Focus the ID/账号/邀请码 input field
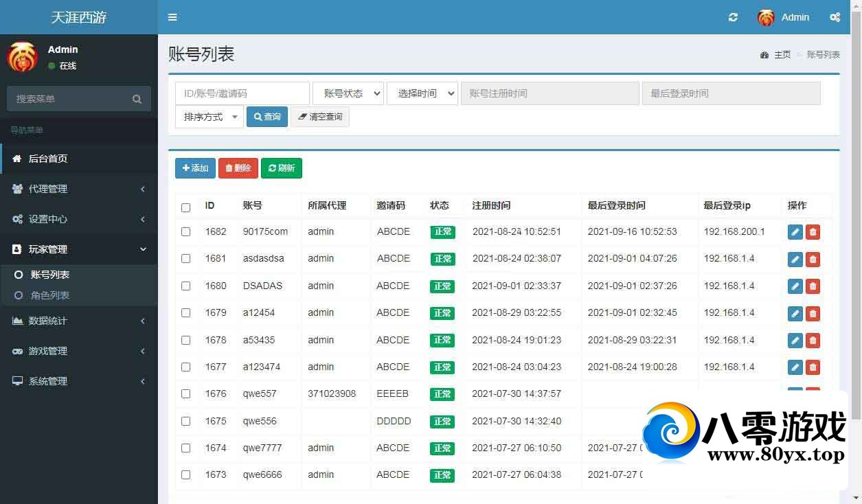The height and width of the screenshot is (504, 862). 242,93
